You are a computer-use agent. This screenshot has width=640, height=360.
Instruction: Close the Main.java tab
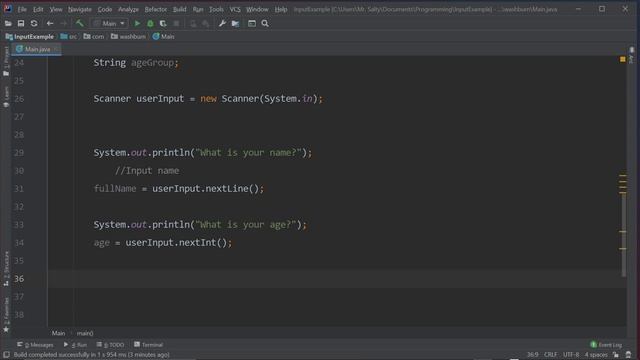(x=57, y=49)
